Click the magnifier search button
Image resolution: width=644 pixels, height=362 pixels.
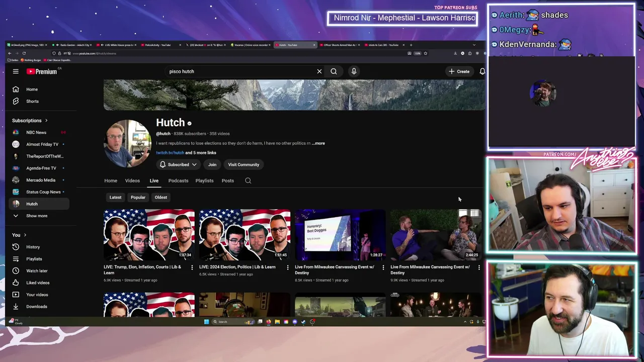click(334, 71)
